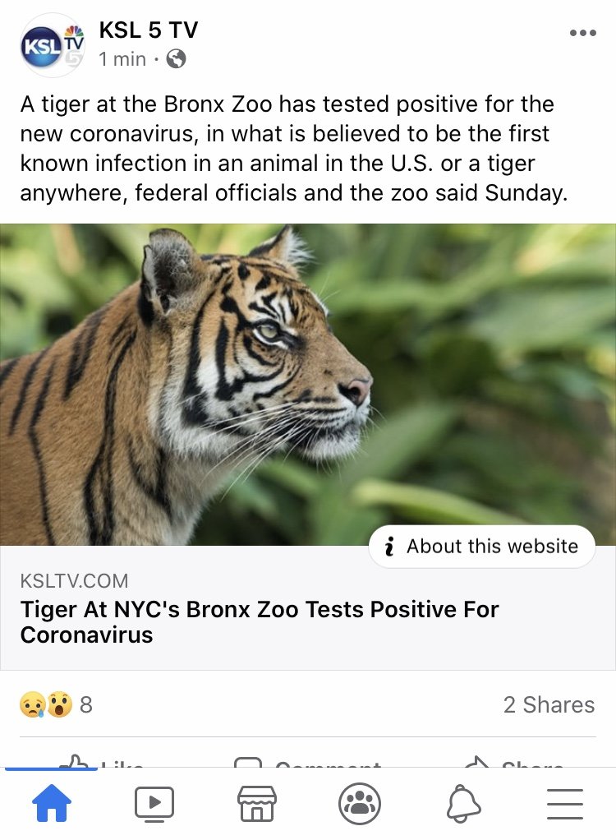Tap the post caption about the Bronx Zoo tiger
The image size is (616, 840).
point(293,149)
